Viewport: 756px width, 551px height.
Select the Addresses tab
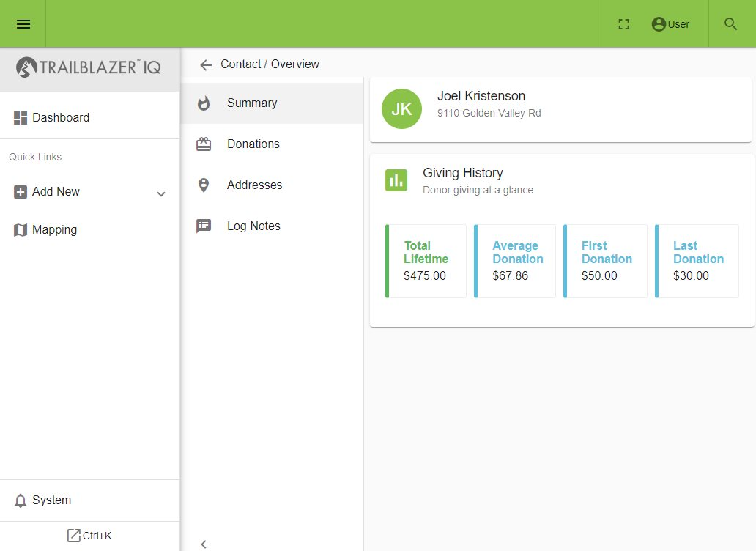point(272,185)
